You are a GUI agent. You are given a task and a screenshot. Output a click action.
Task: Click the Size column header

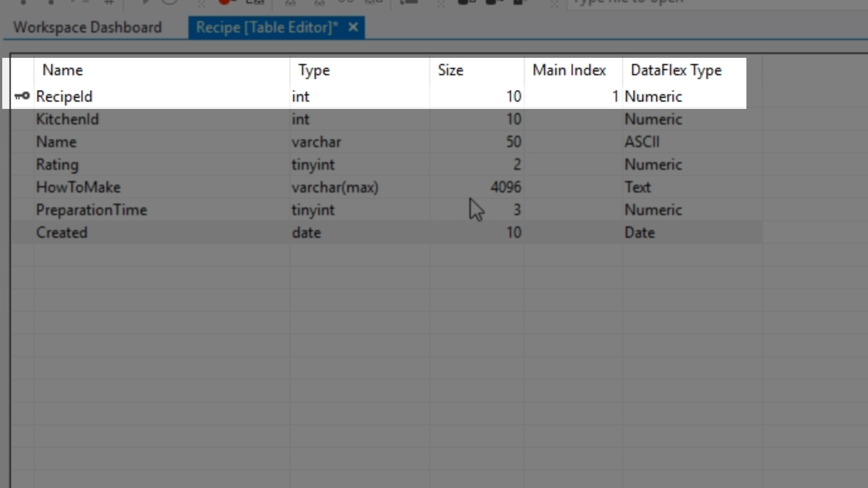[450, 70]
